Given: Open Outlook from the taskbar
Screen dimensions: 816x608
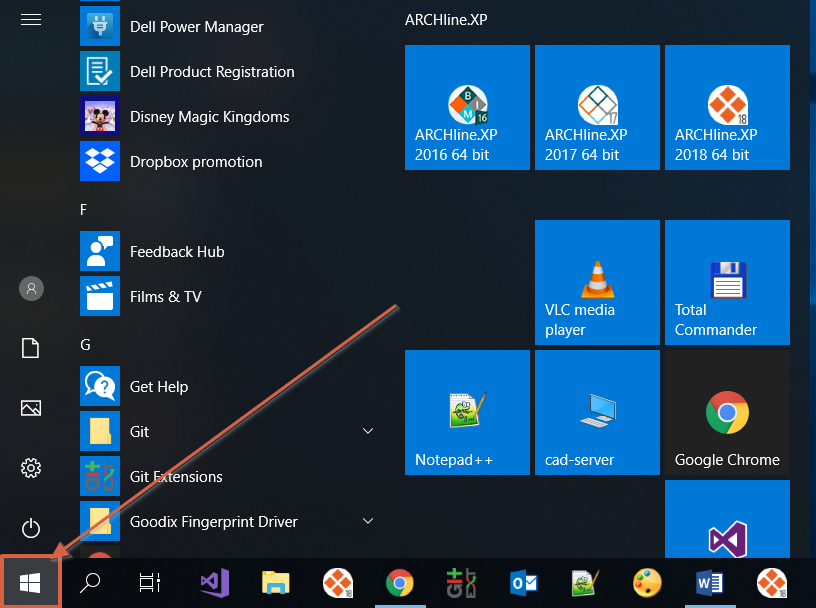Looking at the screenshot, I should (x=523, y=582).
